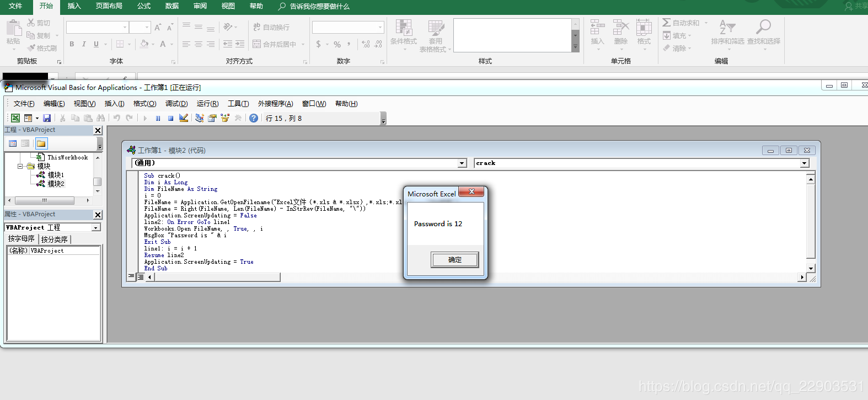Close the 属性 - VBAProject panel
This screenshot has height=400, width=868.
[x=98, y=215]
